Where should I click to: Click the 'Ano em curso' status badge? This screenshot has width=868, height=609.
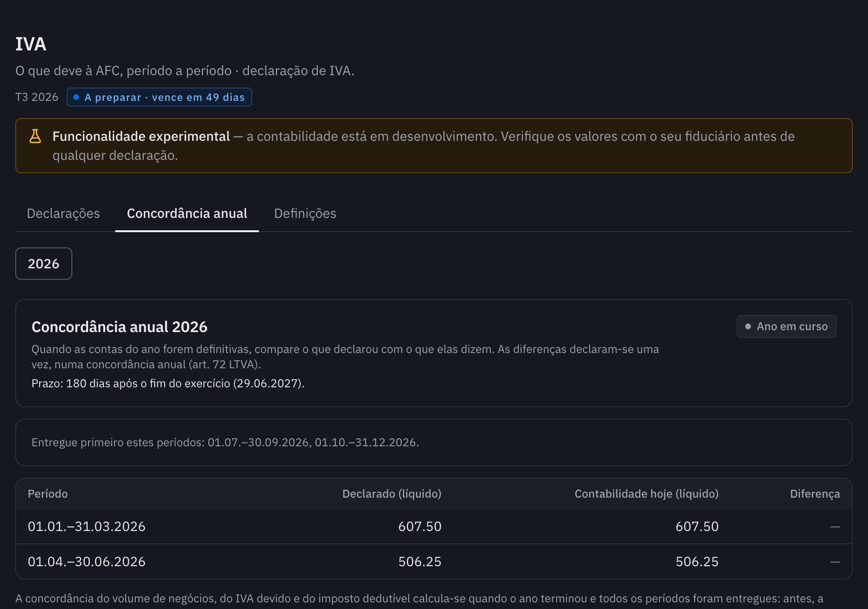point(786,326)
